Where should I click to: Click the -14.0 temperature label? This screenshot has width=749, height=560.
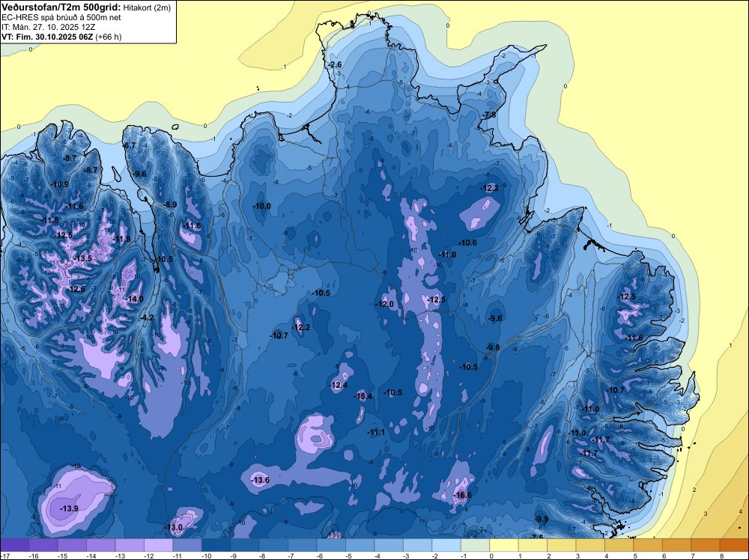click(x=134, y=299)
